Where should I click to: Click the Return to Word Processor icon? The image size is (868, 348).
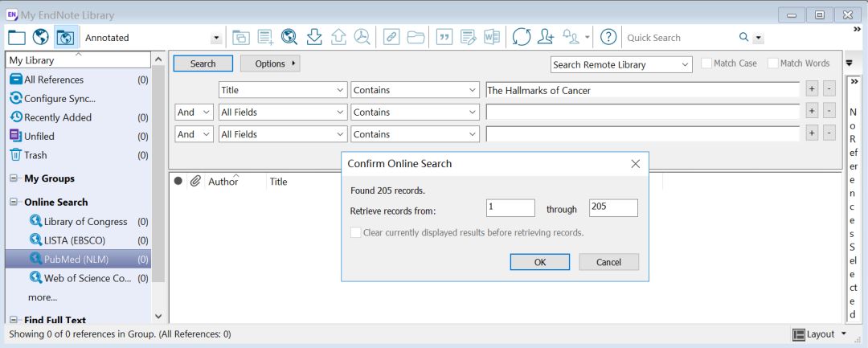point(492,38)
